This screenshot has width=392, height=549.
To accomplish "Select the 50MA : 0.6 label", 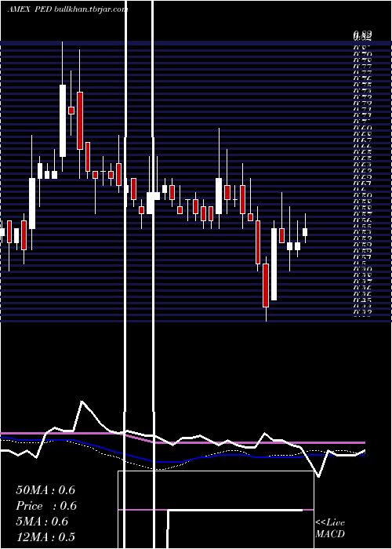I will point(45,490).
